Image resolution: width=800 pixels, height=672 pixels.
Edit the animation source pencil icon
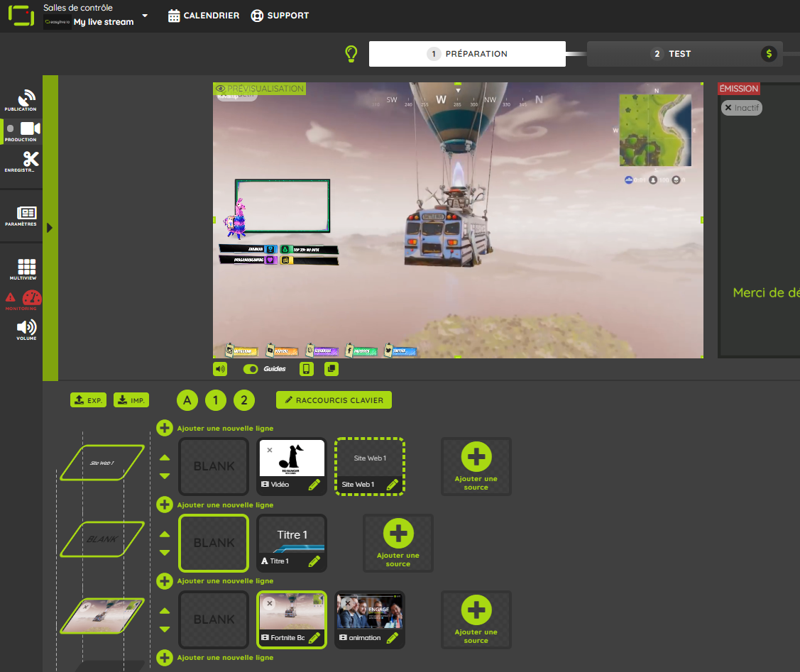[x=392, y=638]
